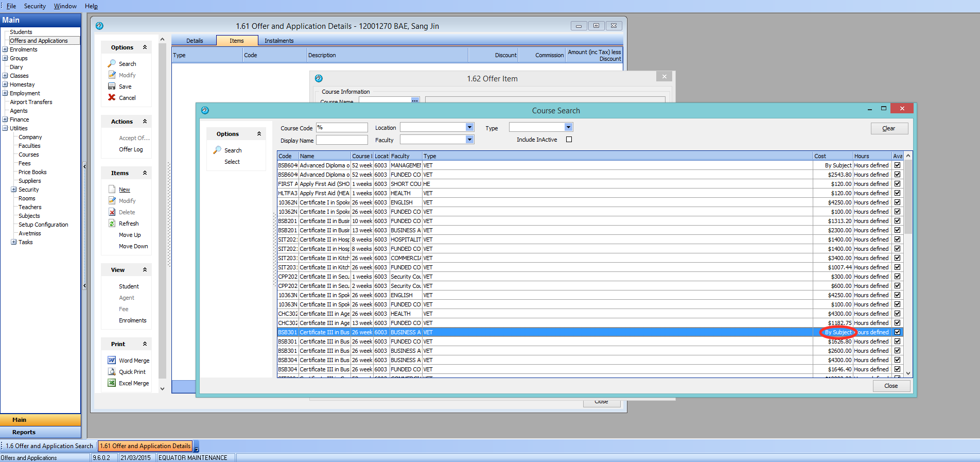Open the Location dropdown in Course Search

pyautogui.click(x=469, y=127)
